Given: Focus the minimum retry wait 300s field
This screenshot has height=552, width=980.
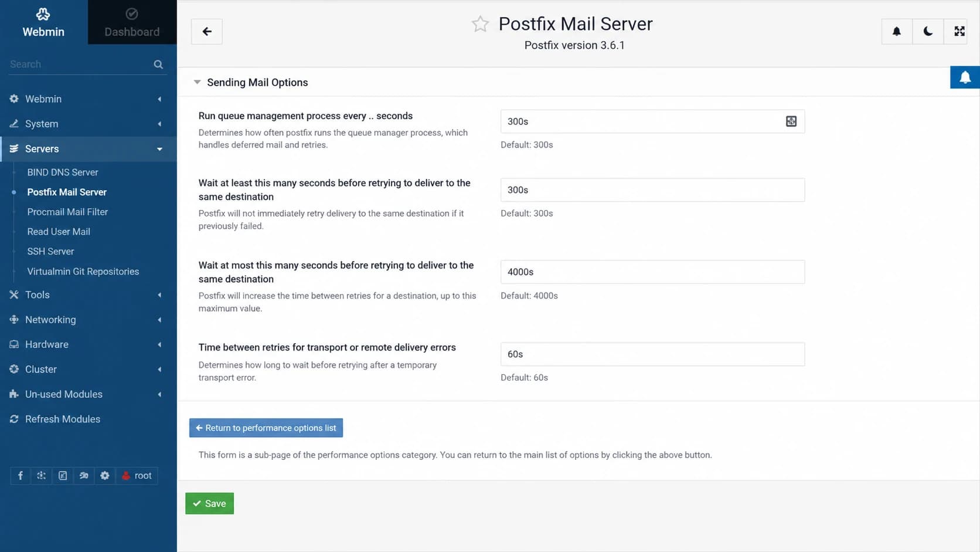Looking at the screenshot, I should click(652, 190).
